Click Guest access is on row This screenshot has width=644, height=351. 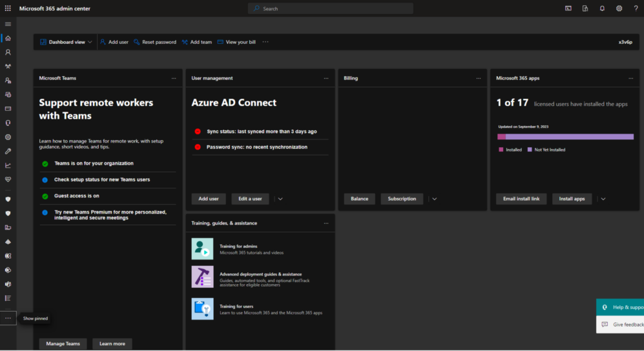click(x=109, y=196)
